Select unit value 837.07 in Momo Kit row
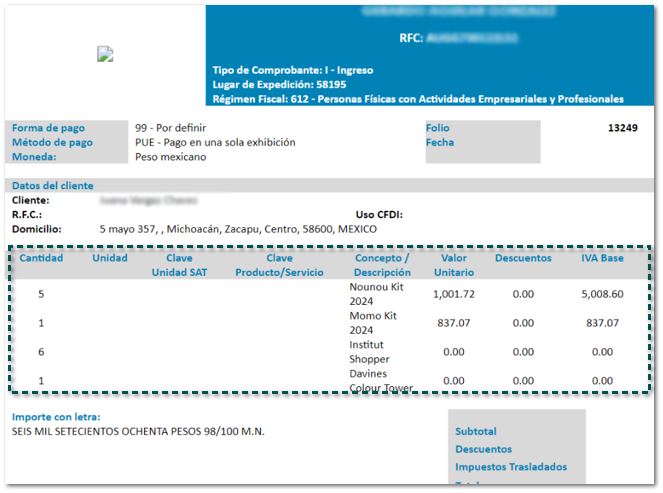This screenshot has width=663, height=493. coord(454,323)
